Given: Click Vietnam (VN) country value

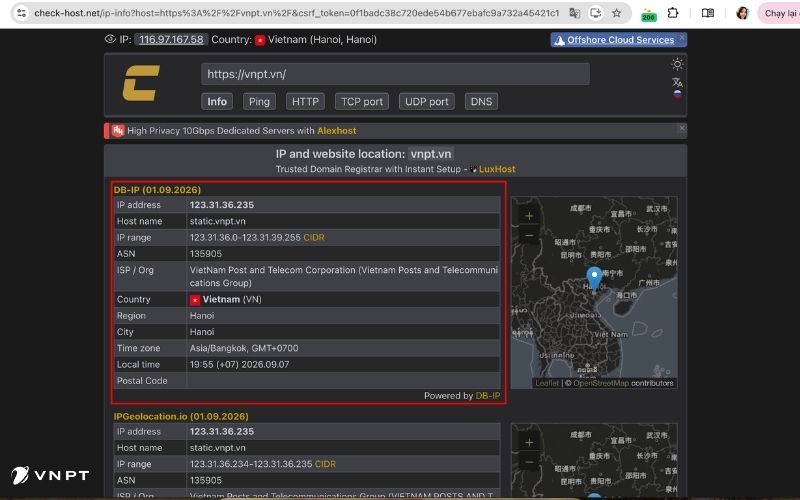Looking at the screenshot, I should (226, 299).
